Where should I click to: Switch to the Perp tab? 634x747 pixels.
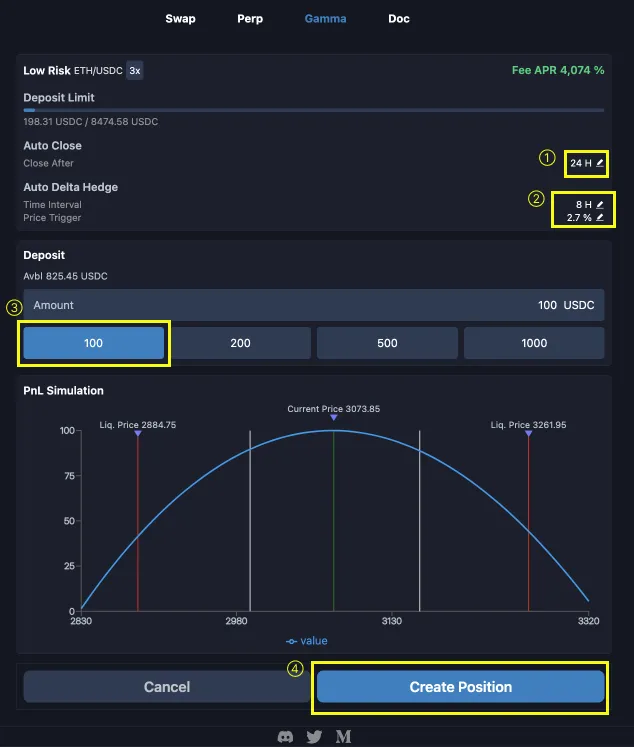point(250,19)
